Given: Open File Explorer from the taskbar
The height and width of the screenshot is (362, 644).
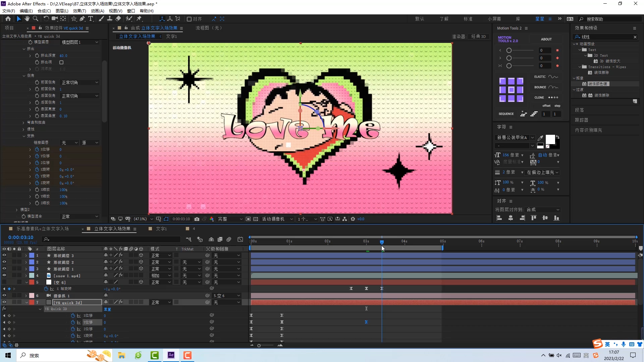Looking at the screenshot, I should coord(121,355).
